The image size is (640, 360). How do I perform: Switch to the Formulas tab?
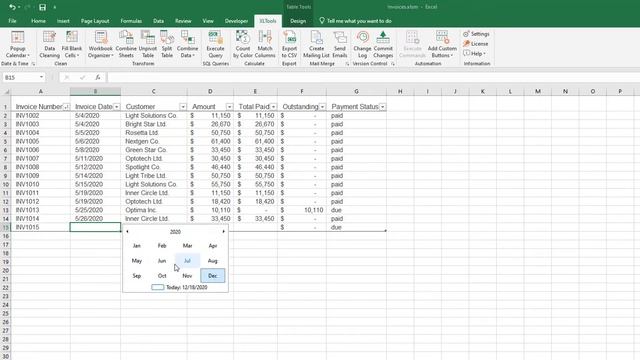(131, 21)
